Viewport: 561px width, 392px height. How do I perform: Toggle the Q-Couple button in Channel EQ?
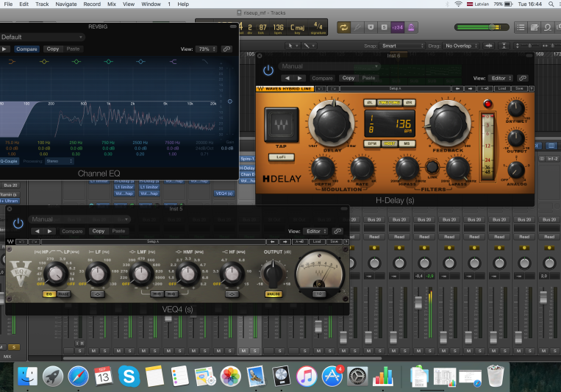click(x=9, y=161)
